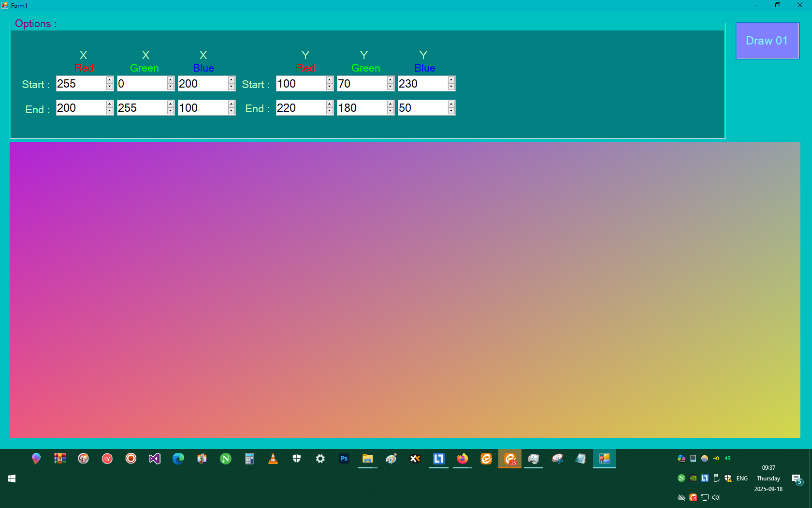Increment the X Green End value
This screenshot has height=508, width=812.
click(x=170, y=105)
